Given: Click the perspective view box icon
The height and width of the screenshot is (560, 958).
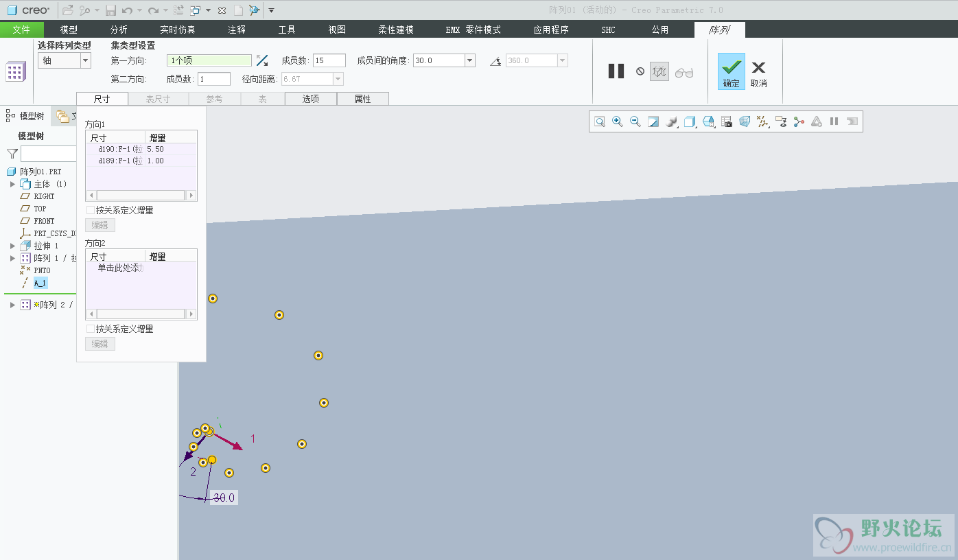Looking at the screenshot, I should (745, 121).
